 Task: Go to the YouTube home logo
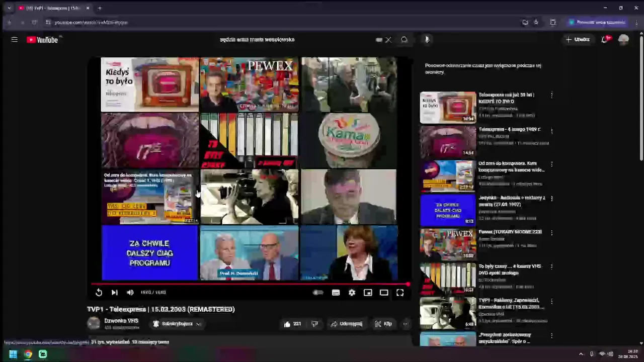pyautogui.click(x=43, y=40)
